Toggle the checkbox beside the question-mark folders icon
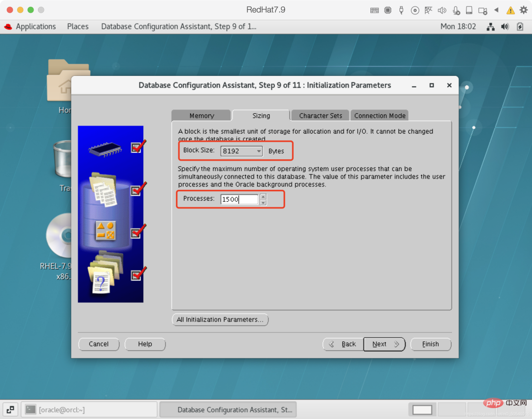The height and width of the screenshot is (419, 532). tap(136, 275)
